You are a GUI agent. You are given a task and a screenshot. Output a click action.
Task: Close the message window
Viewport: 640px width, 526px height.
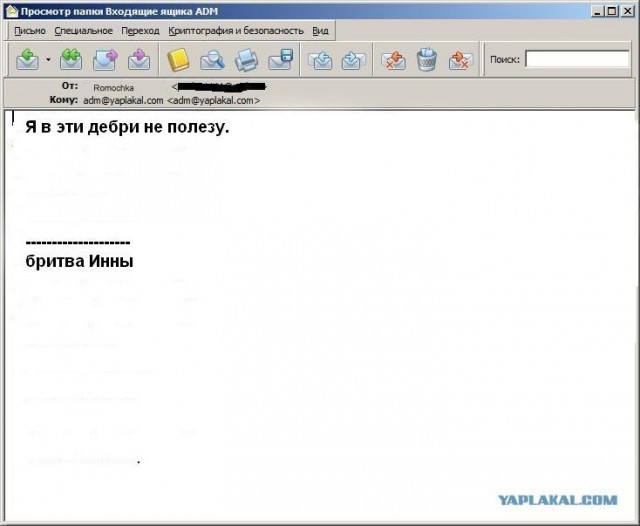click(627, 11)
